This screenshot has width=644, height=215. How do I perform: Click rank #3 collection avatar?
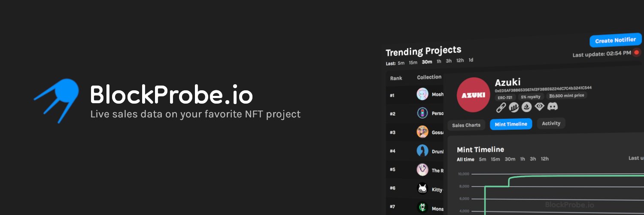[x=422, y=132]
